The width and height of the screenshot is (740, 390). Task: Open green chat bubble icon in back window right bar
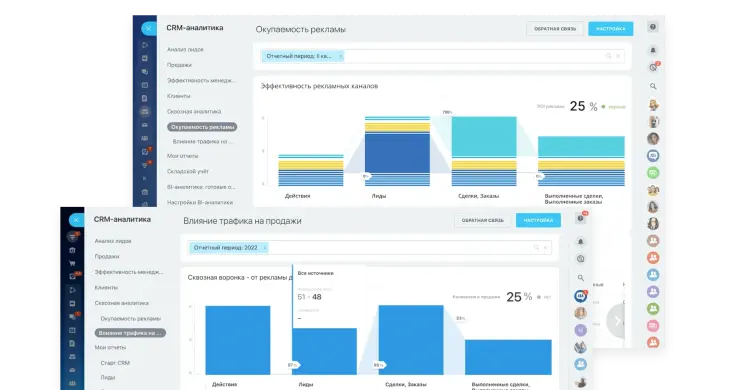tap(653, 172)
